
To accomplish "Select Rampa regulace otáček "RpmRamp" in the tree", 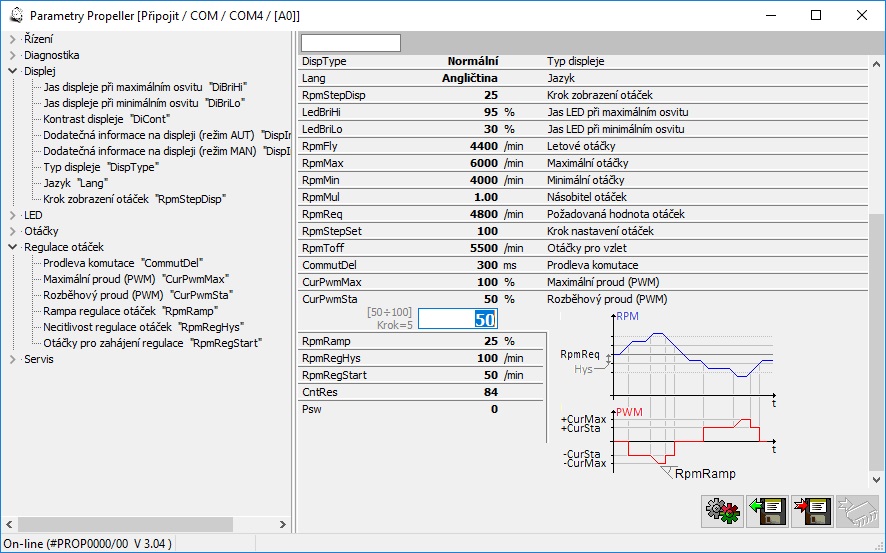I will point(131,311).
